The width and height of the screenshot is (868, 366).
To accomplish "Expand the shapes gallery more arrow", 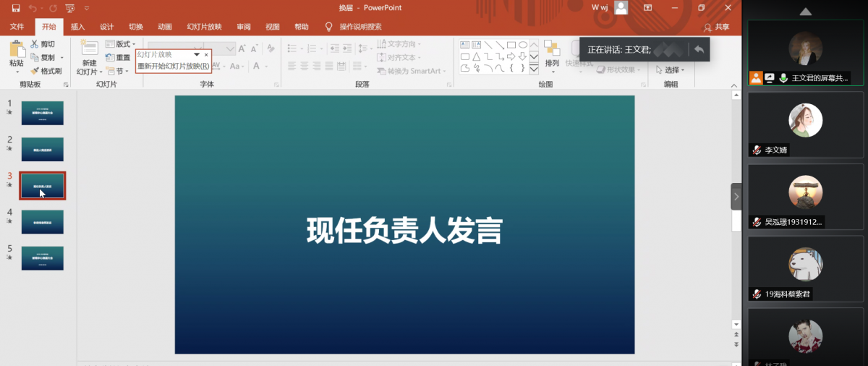I will 534,70.
